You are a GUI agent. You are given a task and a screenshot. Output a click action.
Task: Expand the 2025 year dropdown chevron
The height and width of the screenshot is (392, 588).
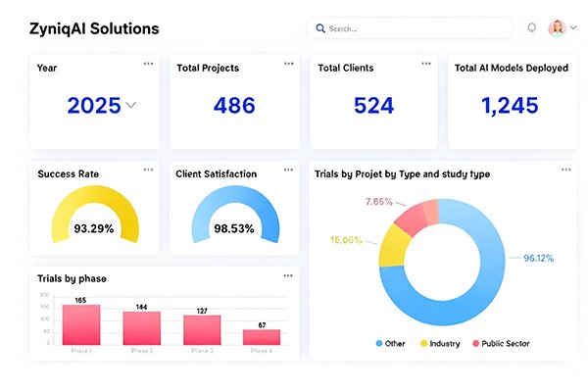click(131, 105)
